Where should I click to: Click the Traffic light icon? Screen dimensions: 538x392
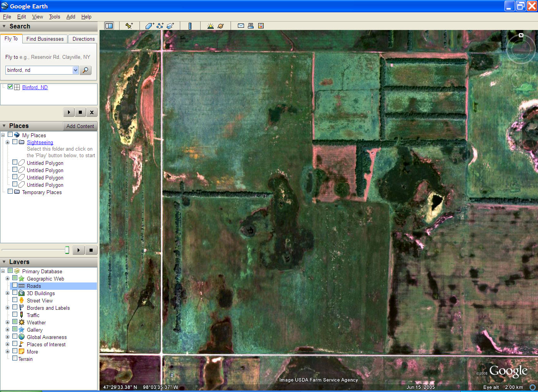[22, 315]
